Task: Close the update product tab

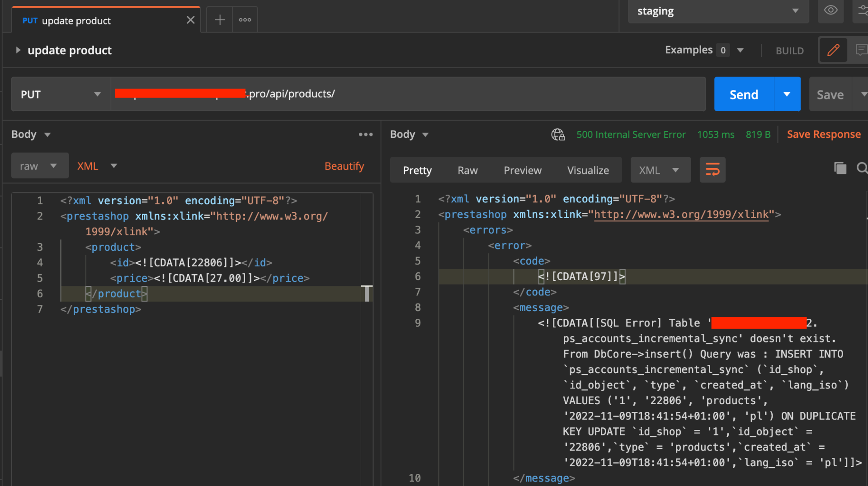Action: 190,20
